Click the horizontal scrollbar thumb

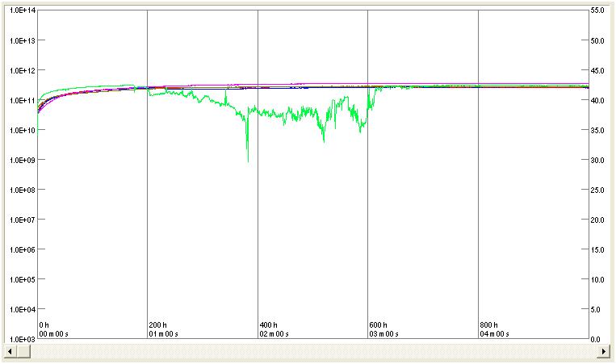tap(23, 351)
